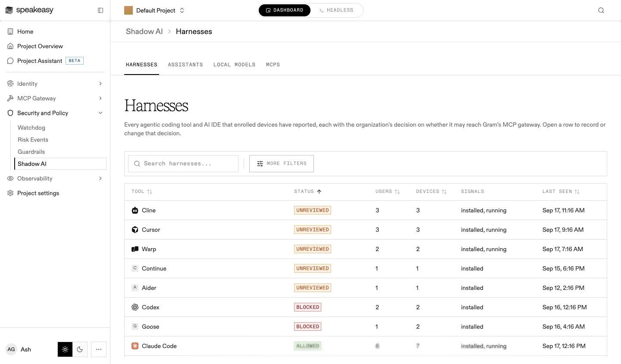Viewport: 621px width, 364px height.
Task: Open Watchdog in the sidebar
Action: (31, 128)
